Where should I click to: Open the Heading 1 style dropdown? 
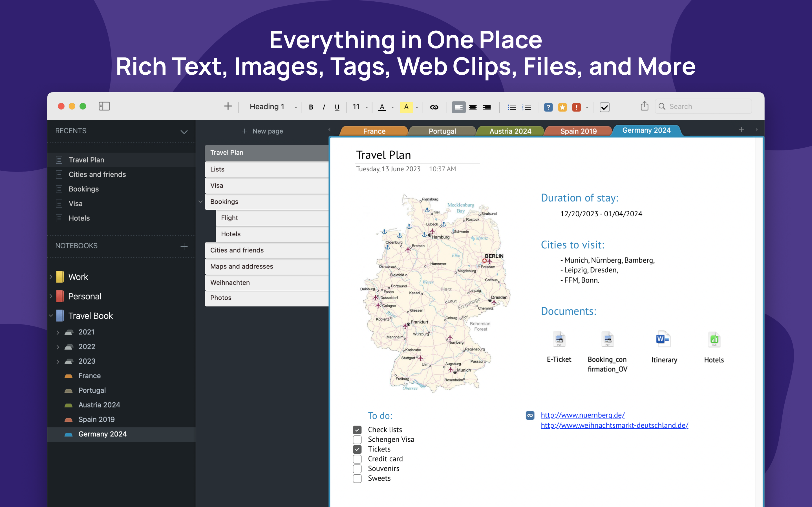[x=295, y=107]
